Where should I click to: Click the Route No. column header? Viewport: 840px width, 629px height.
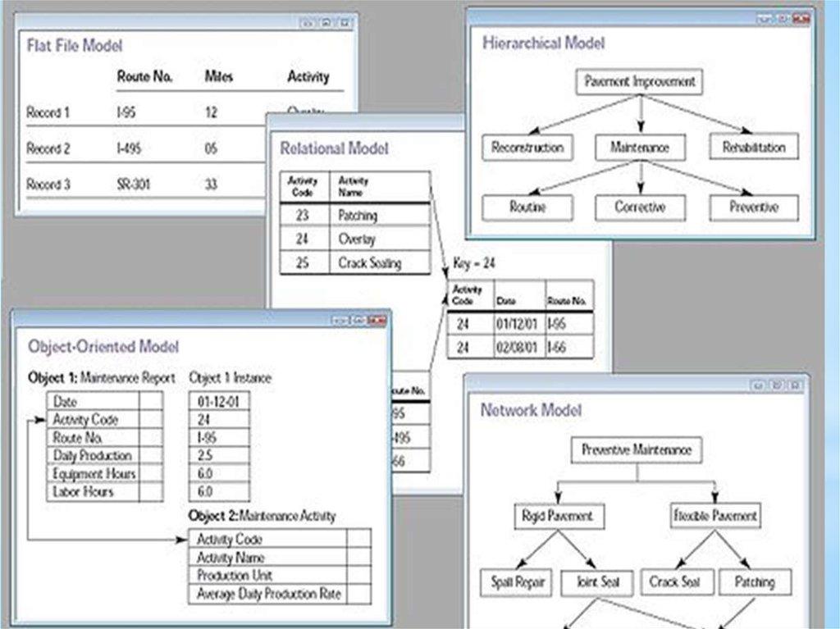pyautogui.click(x=144, y=77)
